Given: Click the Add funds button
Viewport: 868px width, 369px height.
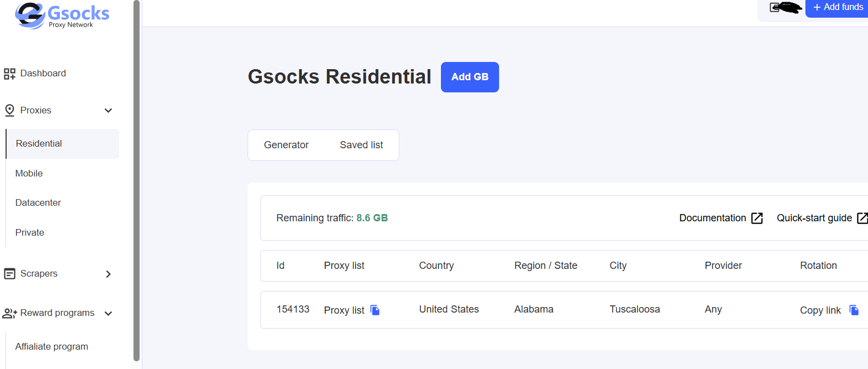Looking at the screenshot, I should pyautogui.click(x=837, y=8).
